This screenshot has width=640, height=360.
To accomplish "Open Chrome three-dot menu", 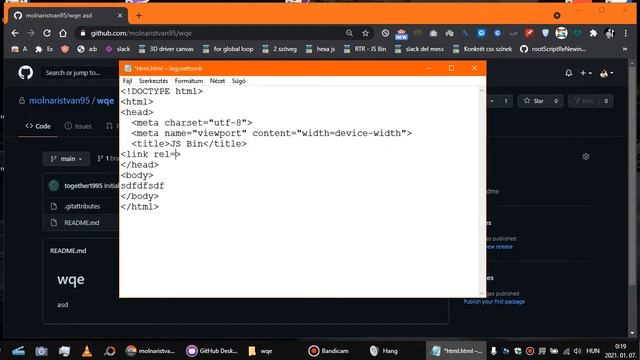I will 625,33.
